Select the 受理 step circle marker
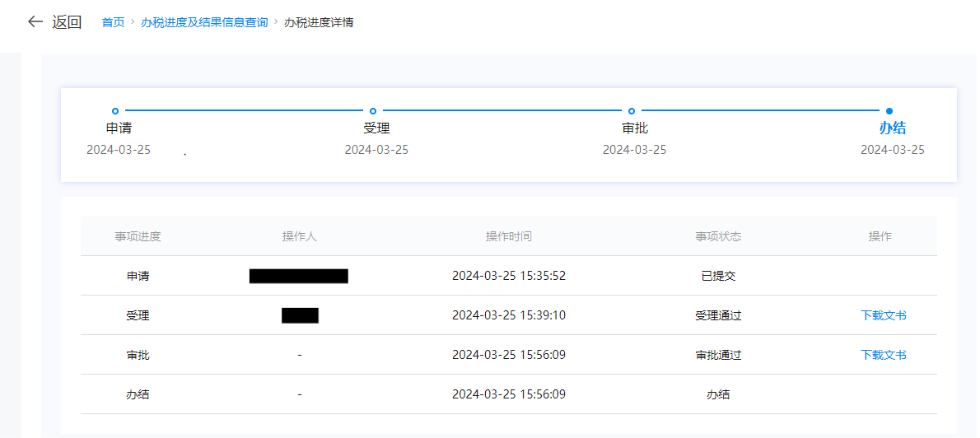This screenshot has width=980, height=438. click(x=373, y=111)
